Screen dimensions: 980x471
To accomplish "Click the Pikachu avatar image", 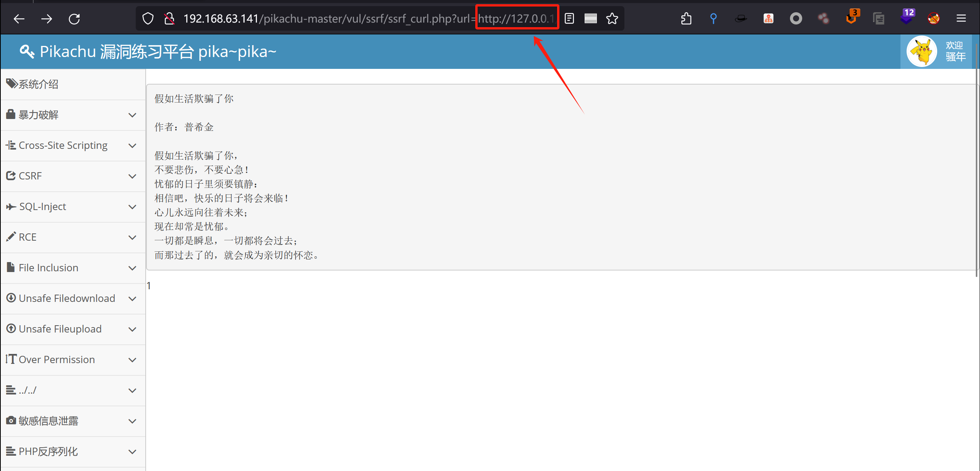I will [x=921, y=51].
